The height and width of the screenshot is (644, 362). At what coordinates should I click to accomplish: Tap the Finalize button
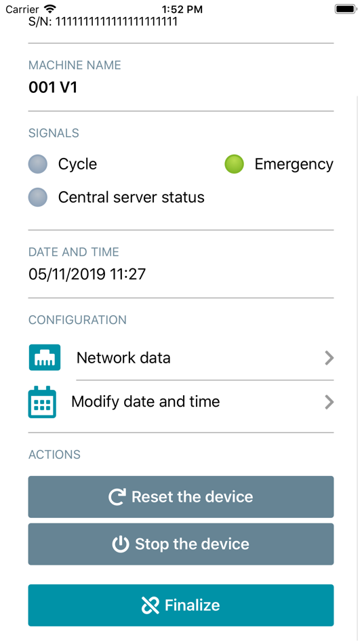tap(181, 605)
